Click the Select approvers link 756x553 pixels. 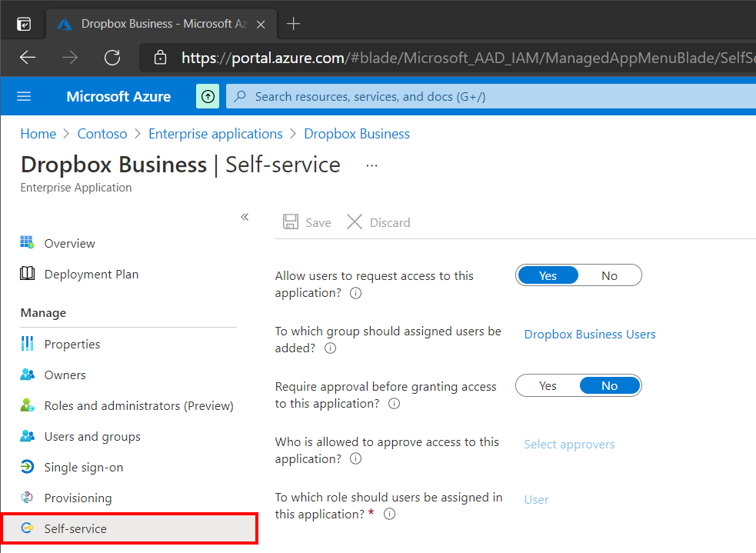569,445
